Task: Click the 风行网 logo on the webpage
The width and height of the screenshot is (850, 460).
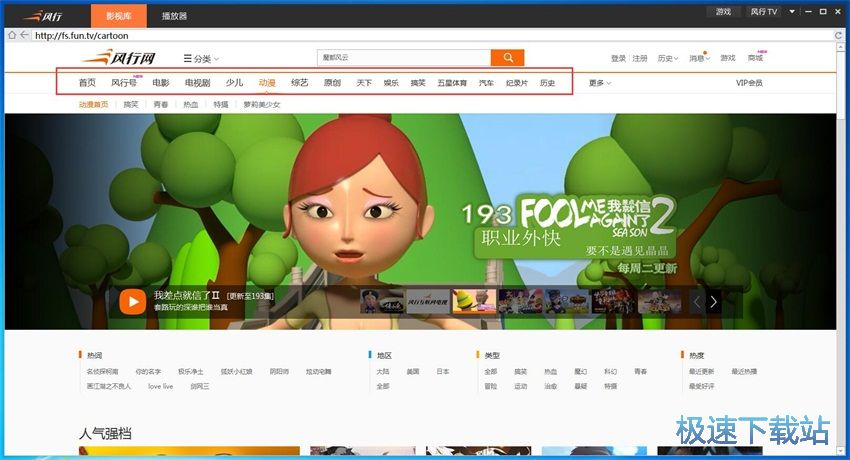Action: click(118, 57)
